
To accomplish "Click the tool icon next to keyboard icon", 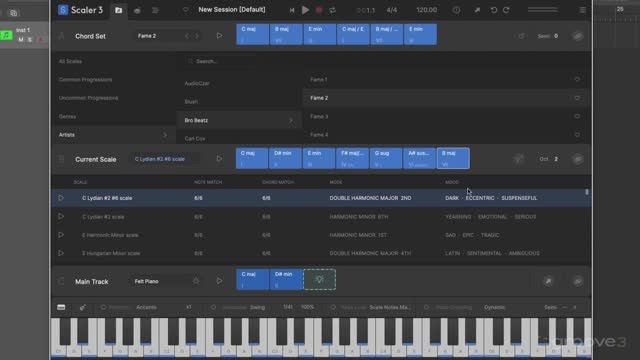I will (x=82, y=307).
